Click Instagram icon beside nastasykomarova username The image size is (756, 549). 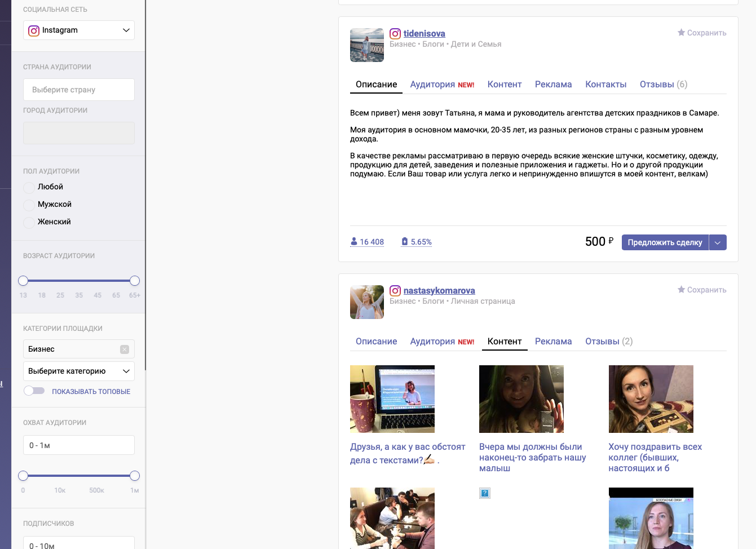point(395,291)
